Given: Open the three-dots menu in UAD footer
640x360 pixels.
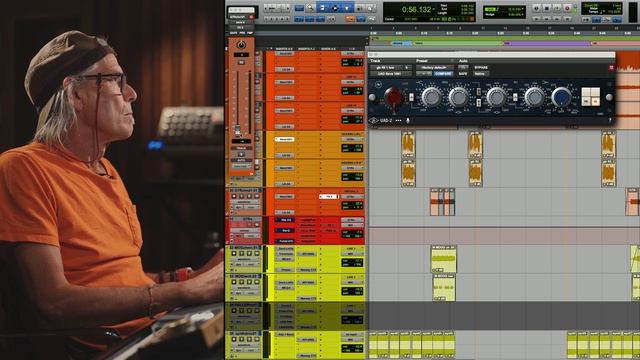Looking at the screenshot, I should 398,120.
